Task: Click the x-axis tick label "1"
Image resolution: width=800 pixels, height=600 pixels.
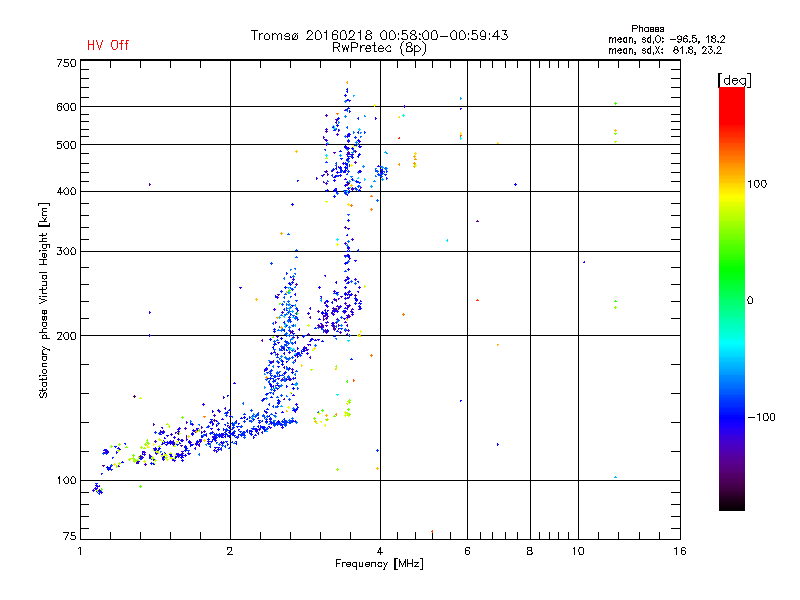Action: (x=80, y=551)
